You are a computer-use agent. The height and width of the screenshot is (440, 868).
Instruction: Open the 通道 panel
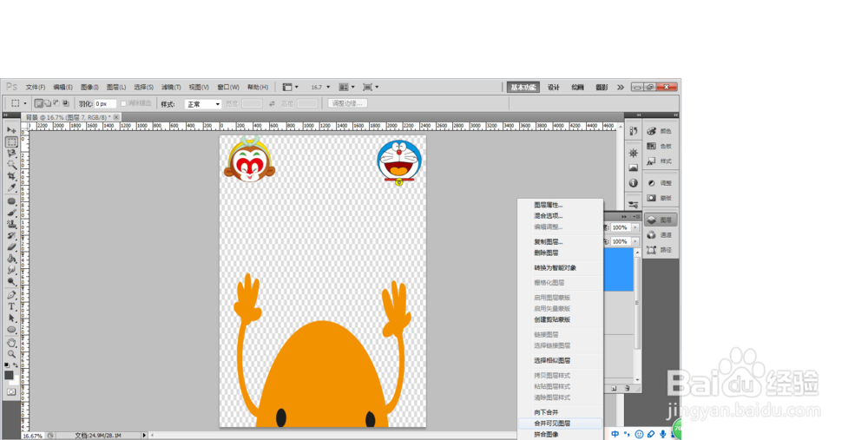661,235
